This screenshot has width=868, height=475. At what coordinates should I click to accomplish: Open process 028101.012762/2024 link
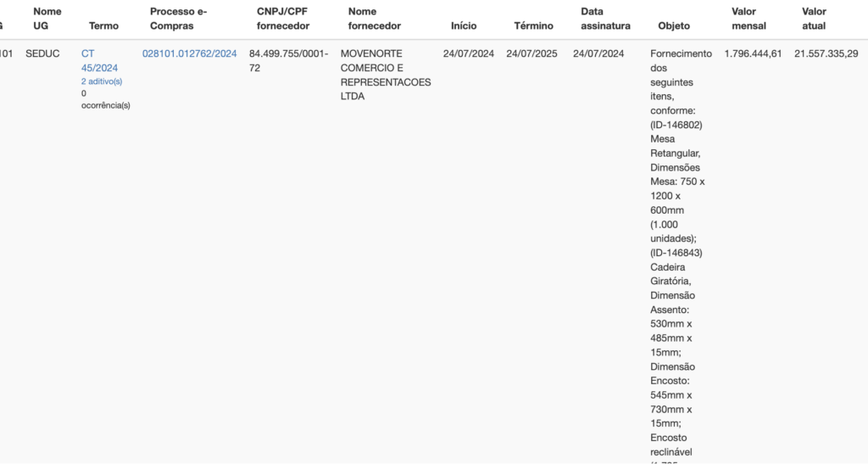tap(189, 53)
